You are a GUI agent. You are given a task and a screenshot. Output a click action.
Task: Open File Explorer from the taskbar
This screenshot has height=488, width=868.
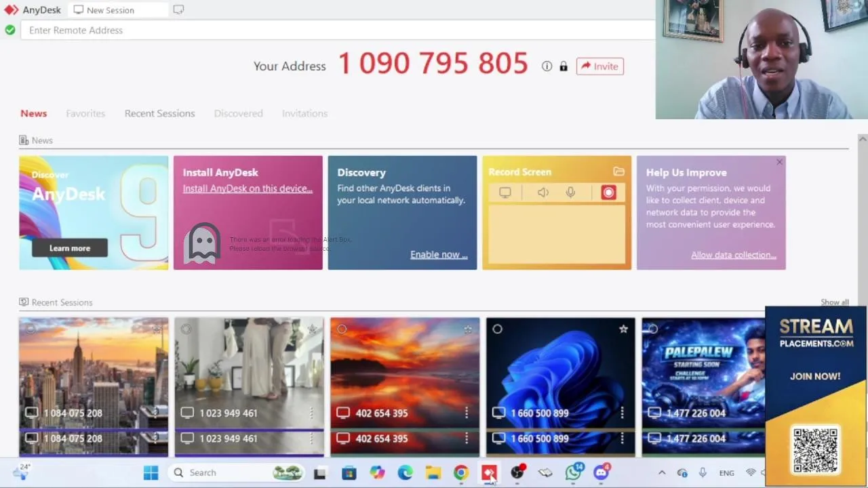pyautogui.click(x=433, y=472)
